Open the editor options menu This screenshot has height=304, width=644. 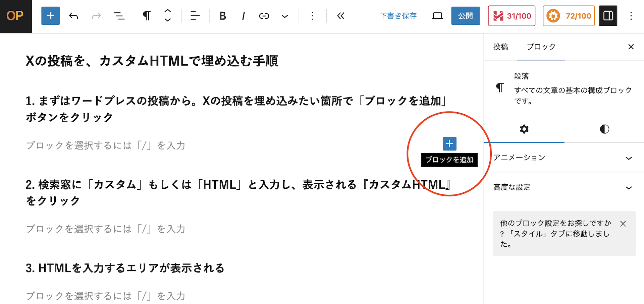coord(631,16)
